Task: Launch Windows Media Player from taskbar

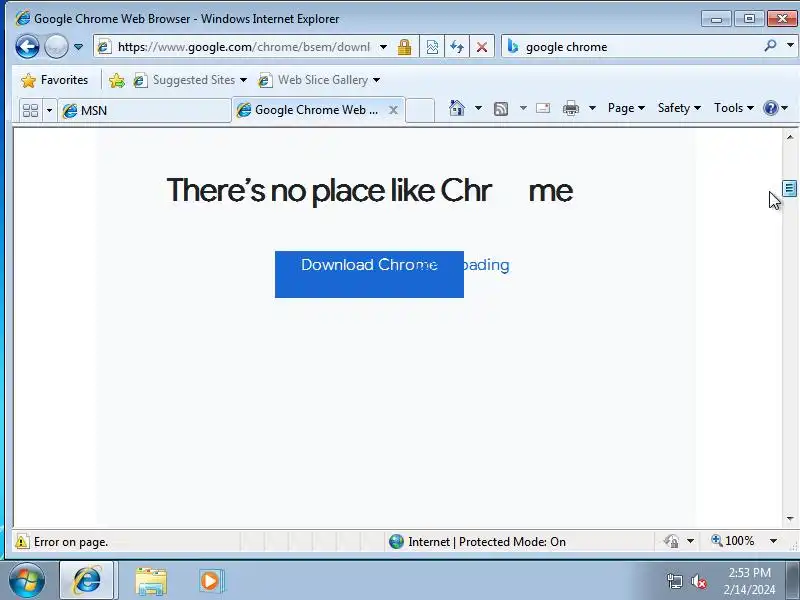Action: tap(211, 581)
